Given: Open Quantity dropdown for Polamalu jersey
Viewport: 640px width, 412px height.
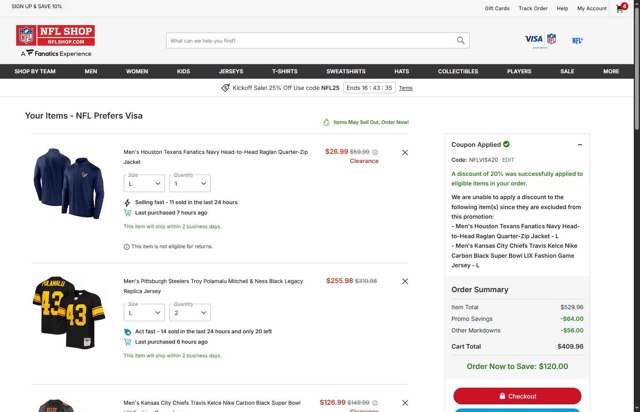Looking at the screenshot, I should pyautogui.click(x=190, y=312).
